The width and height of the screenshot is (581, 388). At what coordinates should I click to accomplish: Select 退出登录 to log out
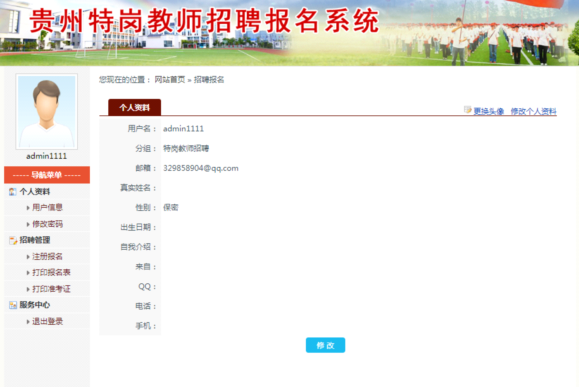47,322
